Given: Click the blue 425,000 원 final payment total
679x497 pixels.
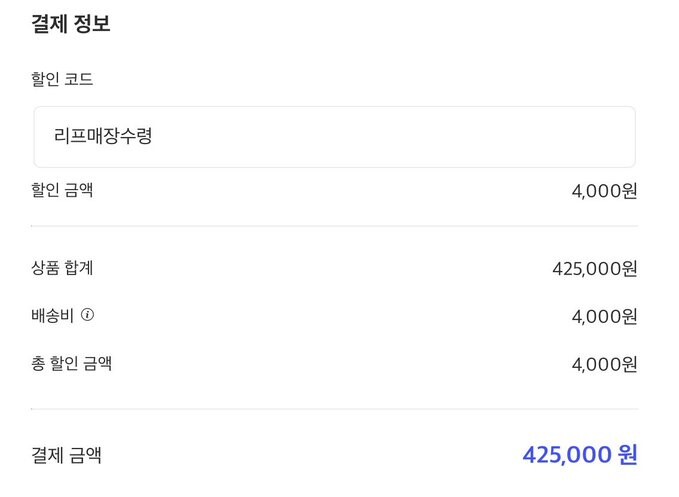Looking at the screenshot, I should 579,455.
